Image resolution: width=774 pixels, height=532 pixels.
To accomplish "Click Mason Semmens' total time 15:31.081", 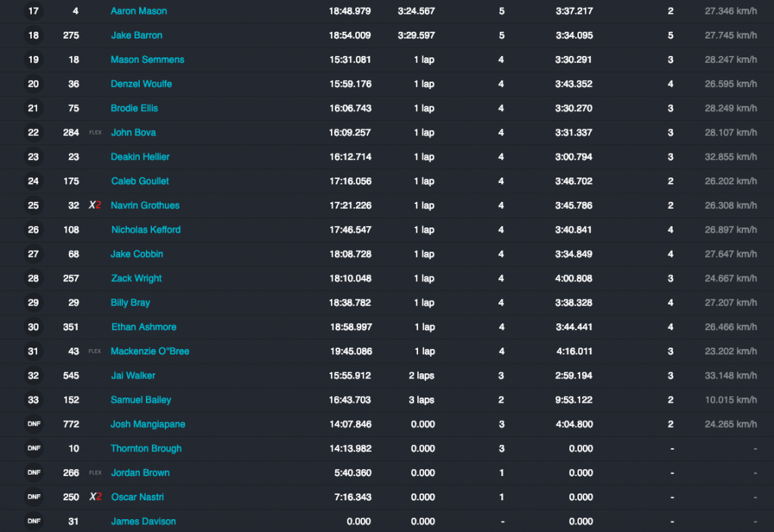I will coord(350,60).
